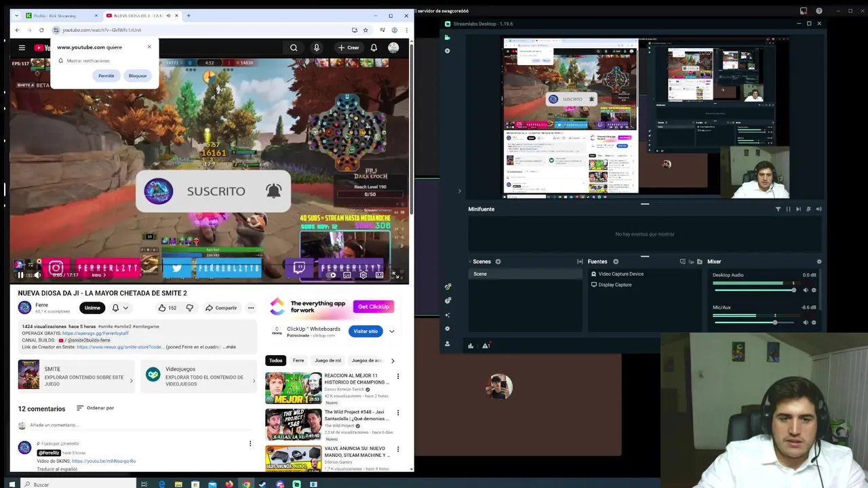
Task: Open Chrome three-dot menu
Action: point(406,30)
